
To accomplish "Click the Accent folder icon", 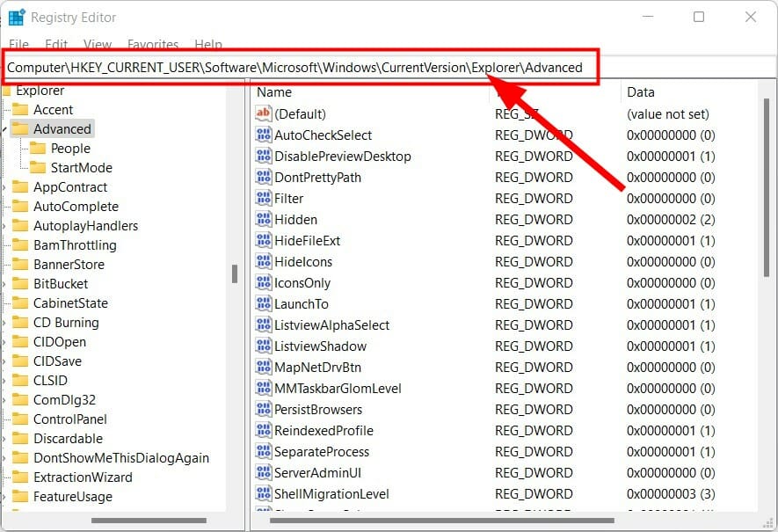I will tap(20, 109).
